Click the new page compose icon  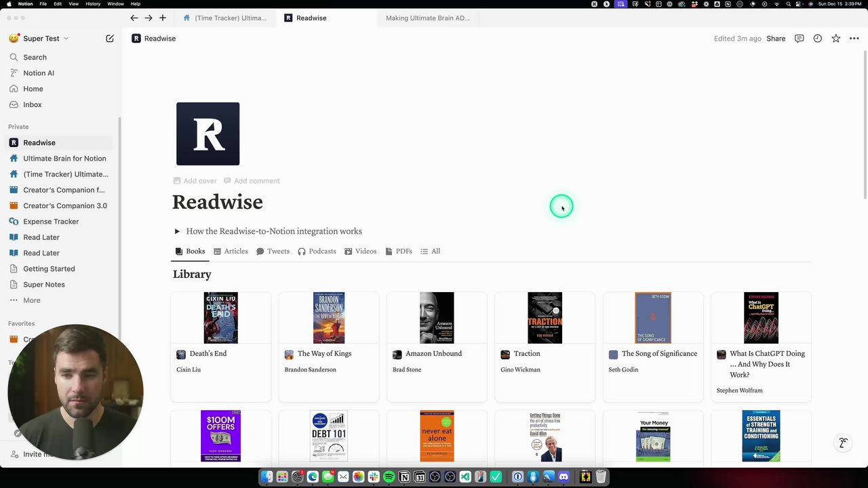tap(110, 39)
